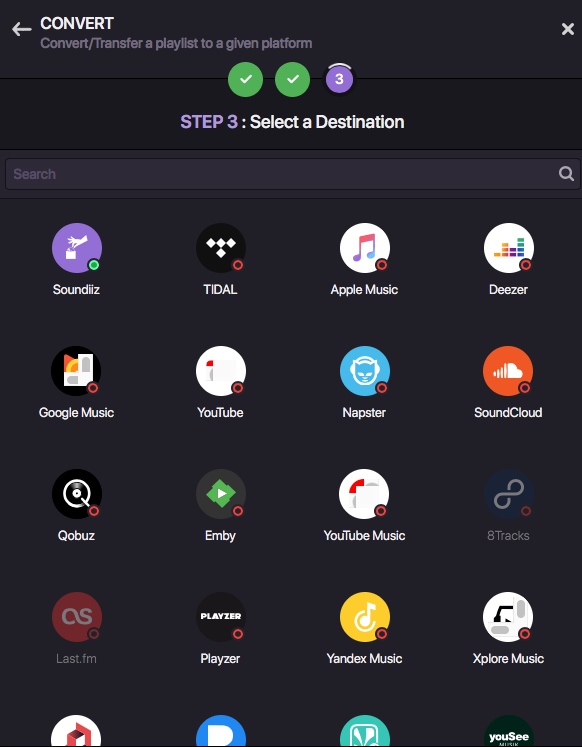The height and width of the screenshot is (747, 582).
Task: Choose the Emby platform icon
Action: pos(221,494)
